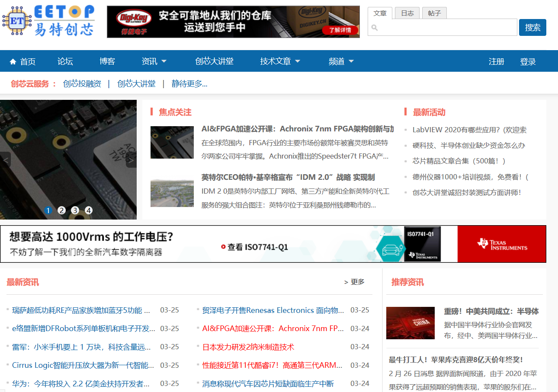The width and height of the screenshot is (558, 392).
Task: Open Cirrus Logic智能升压放大器 news item
Action: tap(83, 365)
